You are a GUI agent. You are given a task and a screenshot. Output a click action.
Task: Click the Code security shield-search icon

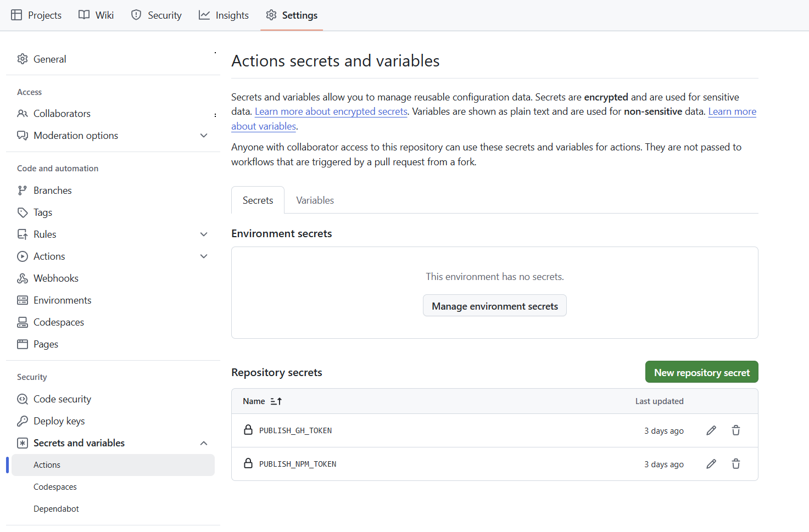point(23,399)
